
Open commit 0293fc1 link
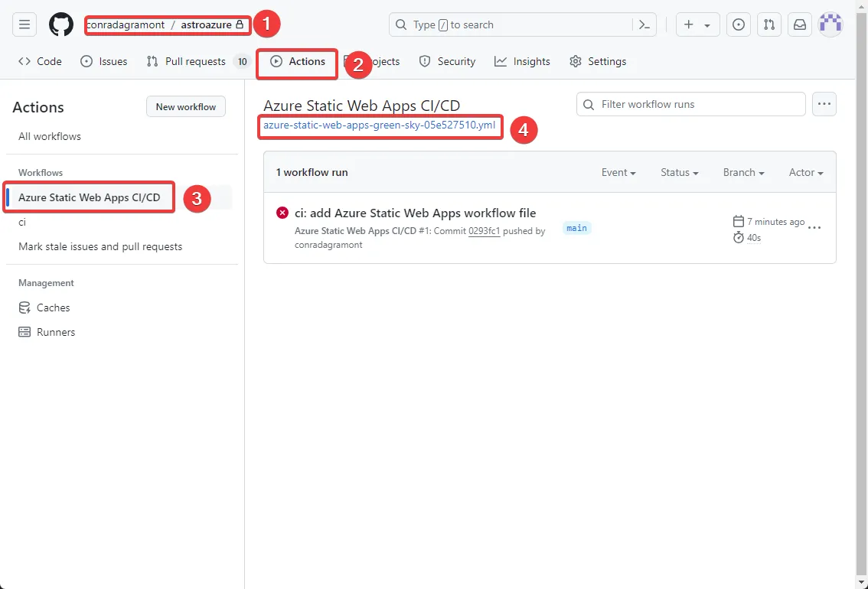(x=485, y=230)
